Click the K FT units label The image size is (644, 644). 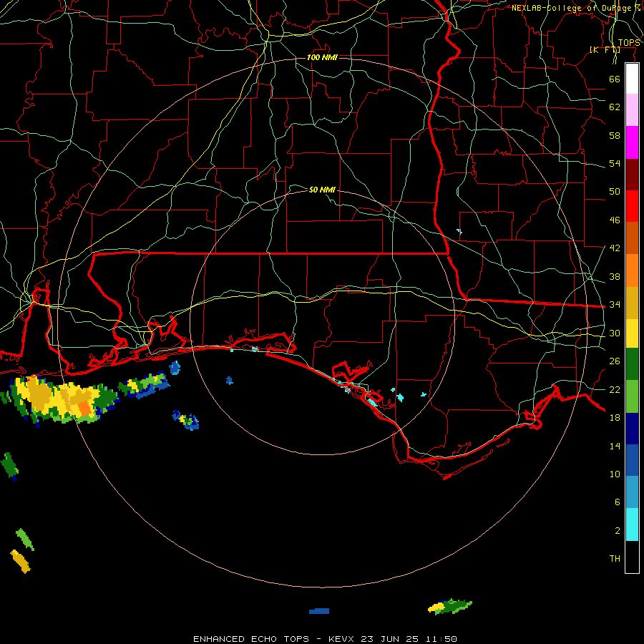click(605, 50)
